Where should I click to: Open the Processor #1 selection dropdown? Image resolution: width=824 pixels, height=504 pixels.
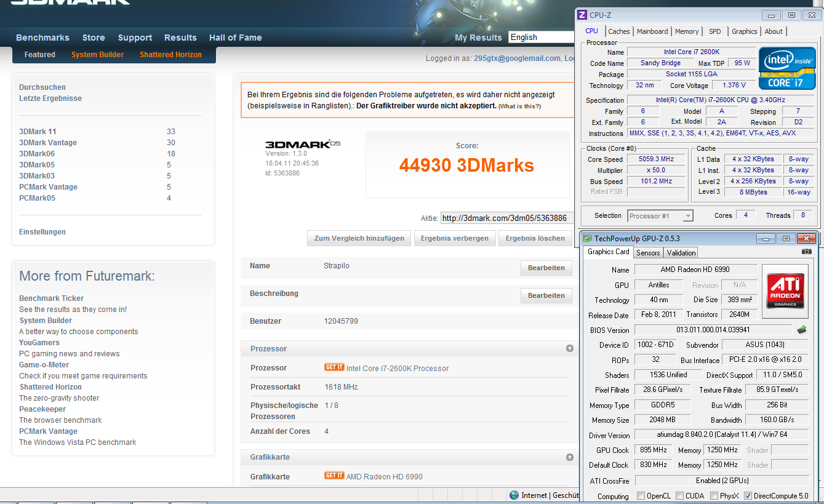coord(660,215)
